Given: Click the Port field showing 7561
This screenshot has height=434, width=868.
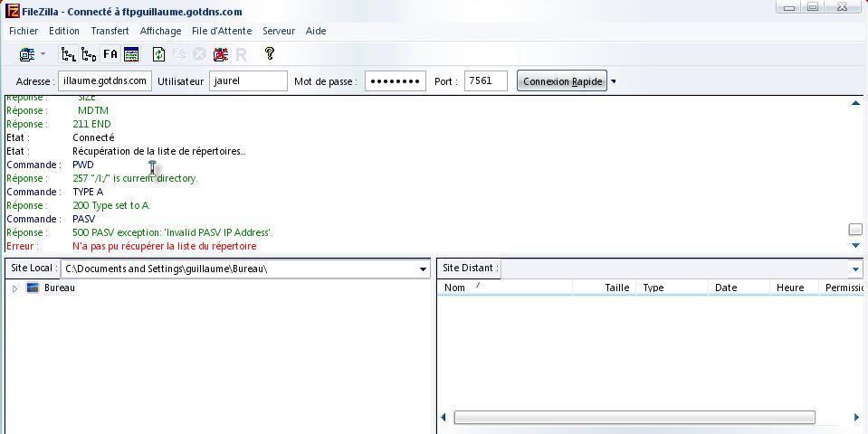Looking at the screenshot, I should (x=485, y=80).
